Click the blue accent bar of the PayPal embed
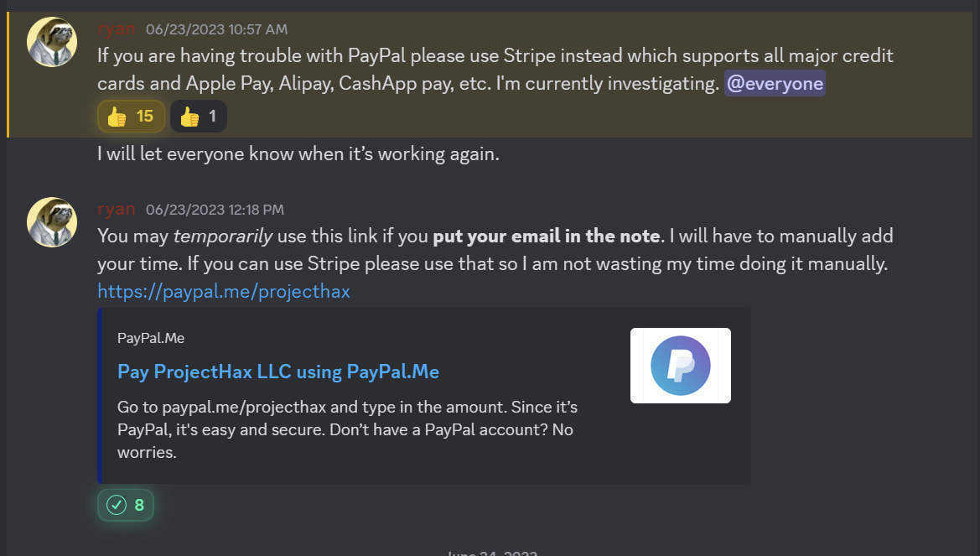This screenshot has width=980, height=556. click(x=100, y=396)
